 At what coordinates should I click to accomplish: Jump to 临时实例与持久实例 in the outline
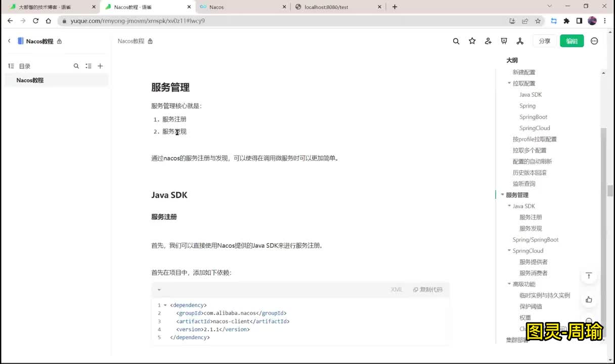545,295
